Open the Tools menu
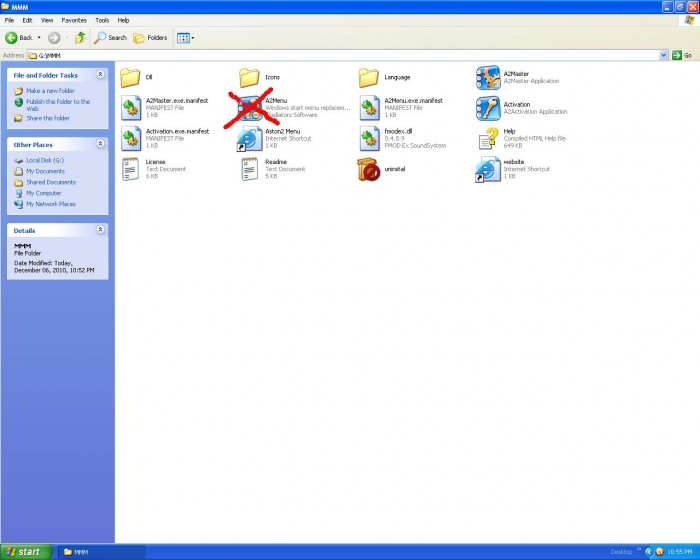Screen dimensions: 700x560 point(102,21)
